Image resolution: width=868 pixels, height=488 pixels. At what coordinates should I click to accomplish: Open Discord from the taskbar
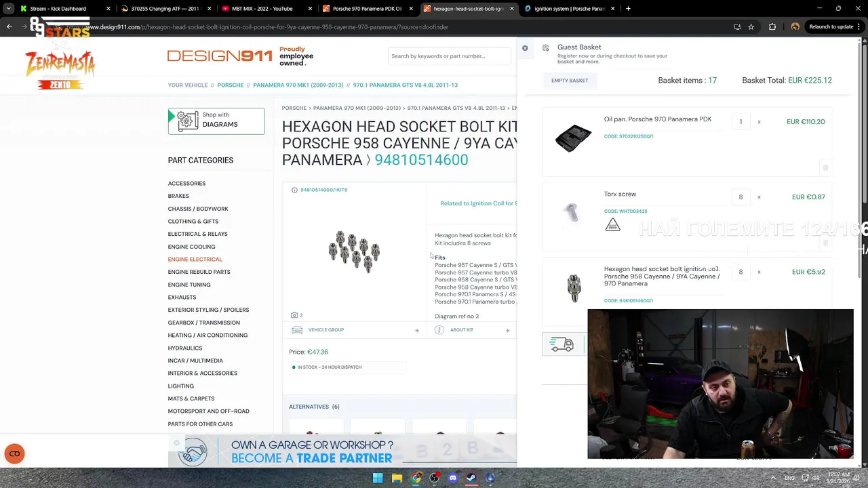pos(453,478)
